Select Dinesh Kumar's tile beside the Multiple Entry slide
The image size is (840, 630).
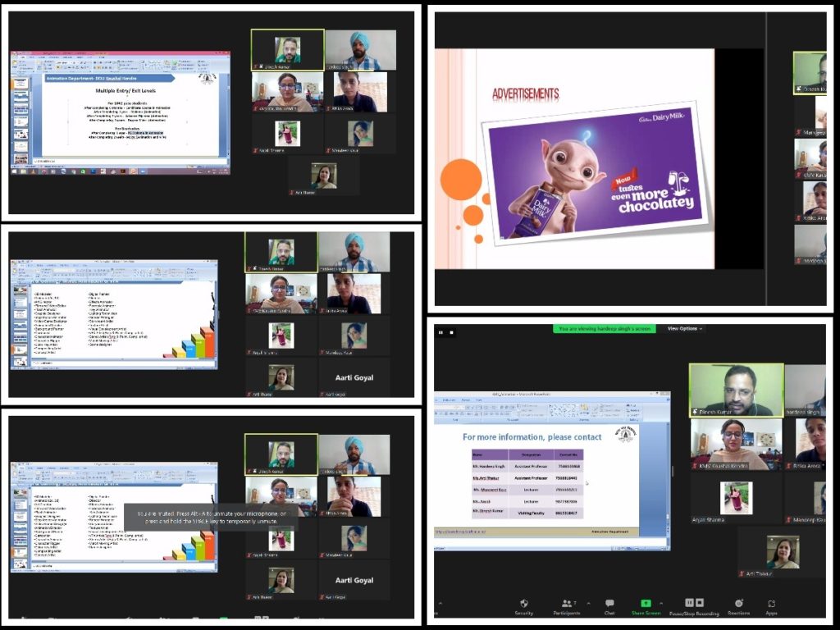(288, 50)
